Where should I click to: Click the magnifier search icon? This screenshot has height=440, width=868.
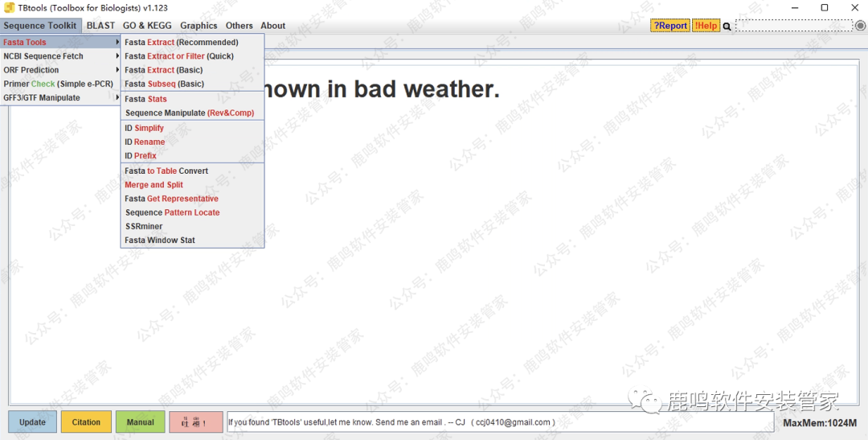727,27
